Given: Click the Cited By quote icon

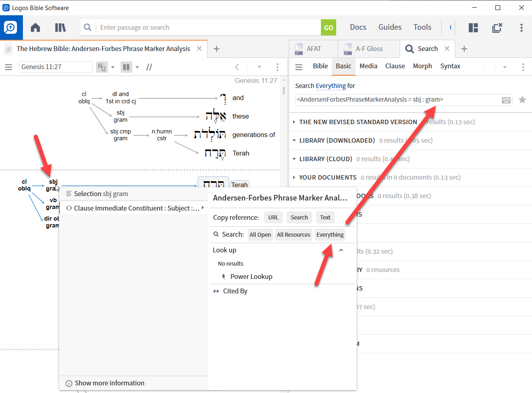Looking at the screenshot, I should coord(216,291).
